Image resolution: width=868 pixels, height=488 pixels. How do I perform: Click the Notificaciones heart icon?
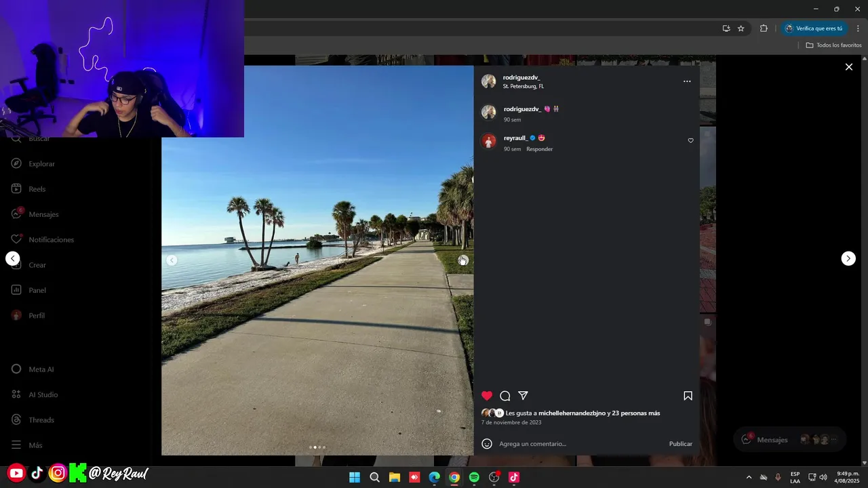click(x=16, y=239)
